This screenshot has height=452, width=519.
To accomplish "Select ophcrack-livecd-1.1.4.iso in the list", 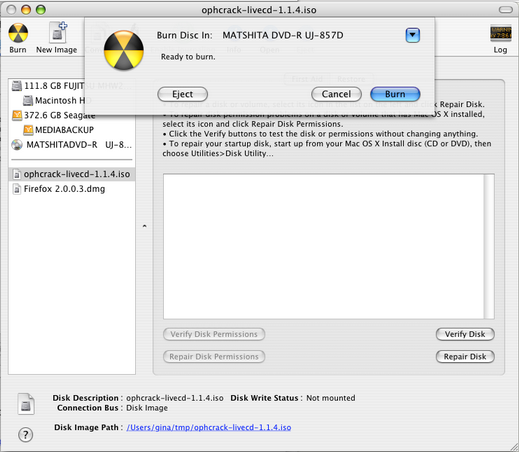I will [x=72, y=174].
